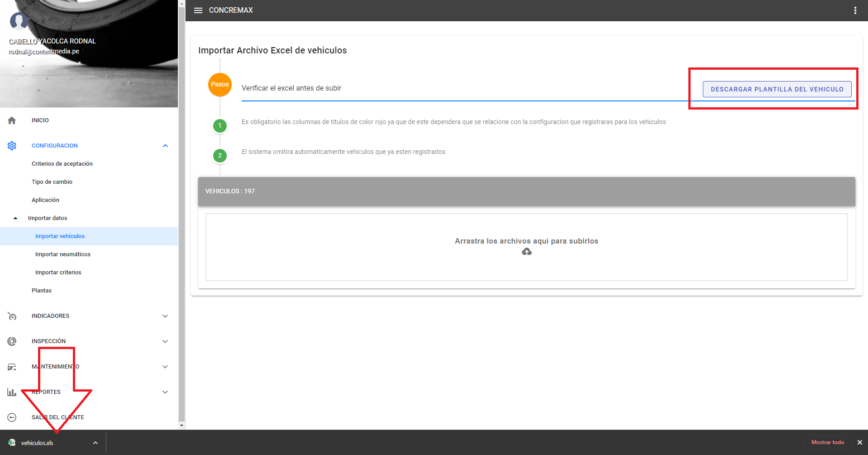
Task: Open the three-dot options menu in header
Action: pyautogui.click(x=855, y=10)
